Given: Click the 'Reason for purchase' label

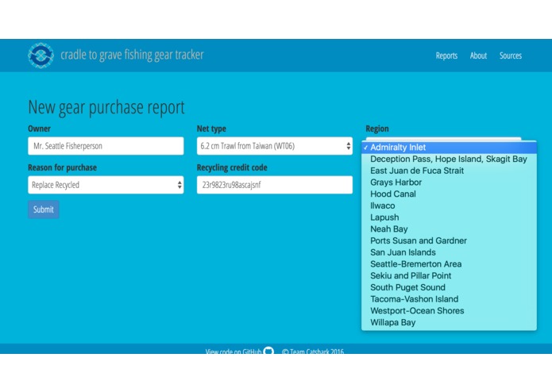Looking at the screenshot, I should [x=62, y=167].
